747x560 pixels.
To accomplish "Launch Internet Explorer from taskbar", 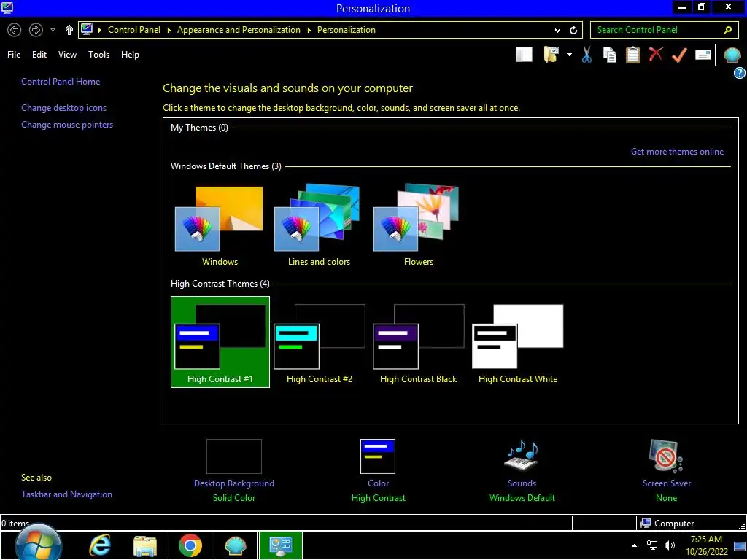I will click(x=100, y=545).
